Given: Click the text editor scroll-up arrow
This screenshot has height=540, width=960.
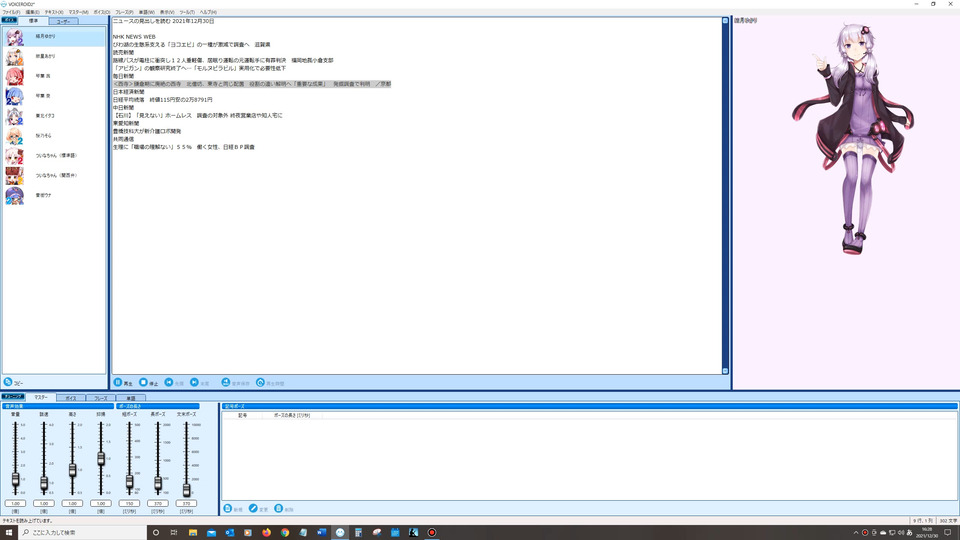Looking at the screenshot, I should (x=725, y=21).
